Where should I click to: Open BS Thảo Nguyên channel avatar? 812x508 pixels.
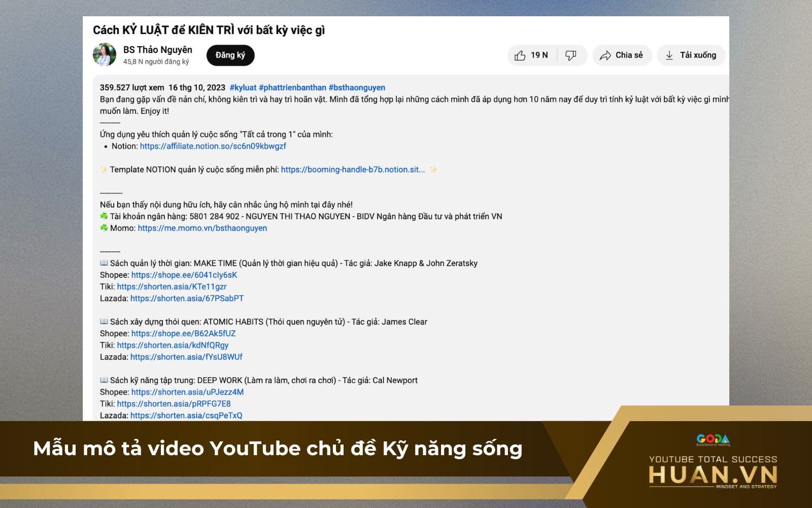coord(105,55)
